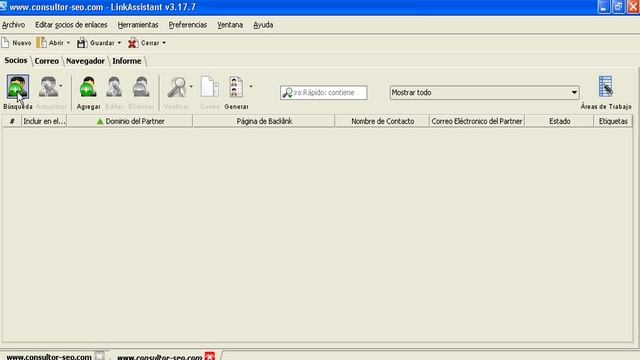The height and width of the screenshot is (360, 640).
Task: Open the Herramientas menu
Action: point(138,25)
